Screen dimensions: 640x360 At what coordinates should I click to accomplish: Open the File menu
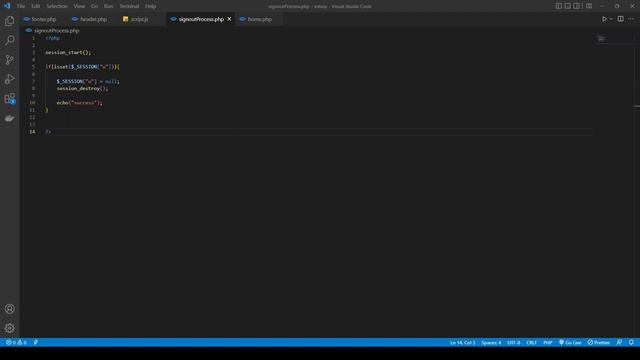click(21, 6)
